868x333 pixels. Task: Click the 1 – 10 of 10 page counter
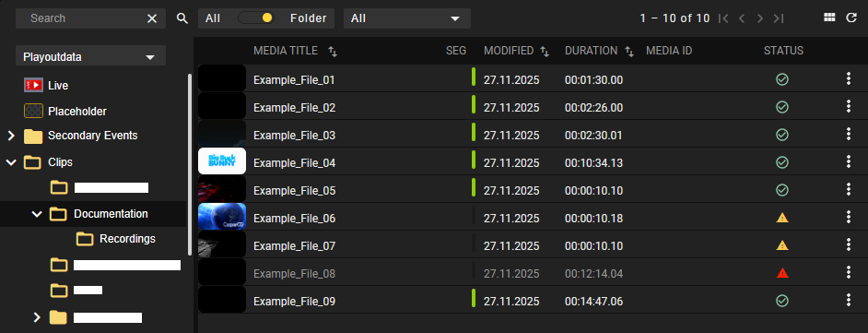tap(674, 18)
